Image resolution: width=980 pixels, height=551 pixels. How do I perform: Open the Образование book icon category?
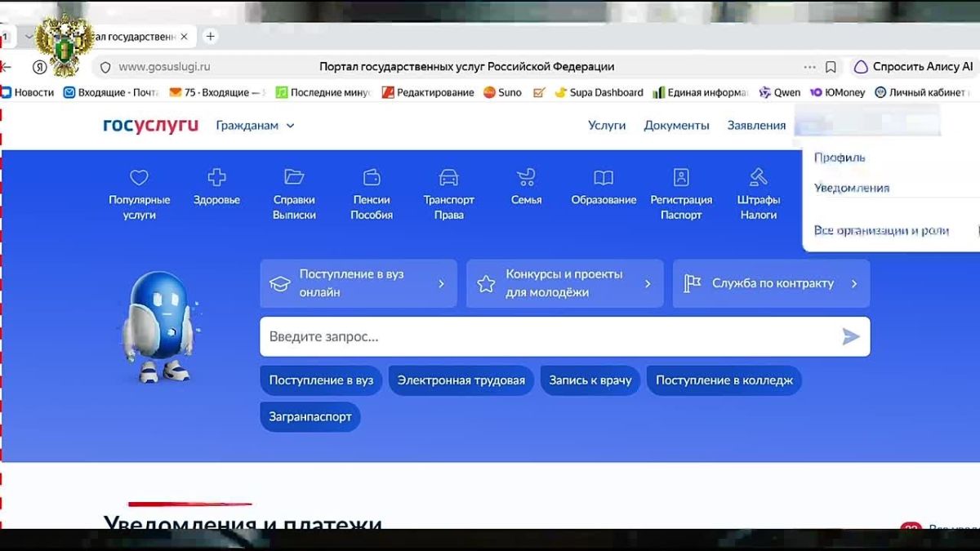pyautogui.click(x=604, y=187)
